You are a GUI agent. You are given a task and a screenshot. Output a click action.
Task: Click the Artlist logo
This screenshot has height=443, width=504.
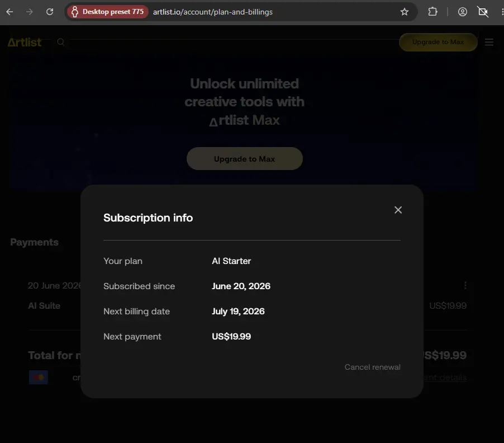point(25,42)
